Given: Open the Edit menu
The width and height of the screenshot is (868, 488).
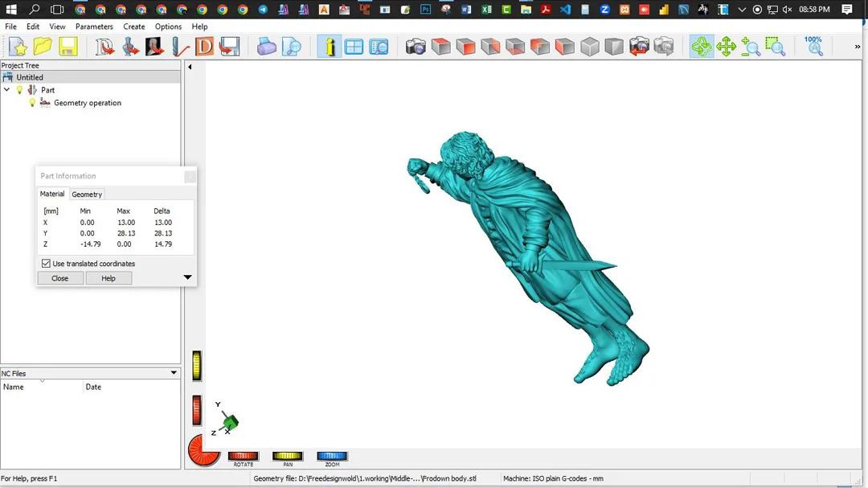Looking at the screenshot, I should (x=33, y=27).
